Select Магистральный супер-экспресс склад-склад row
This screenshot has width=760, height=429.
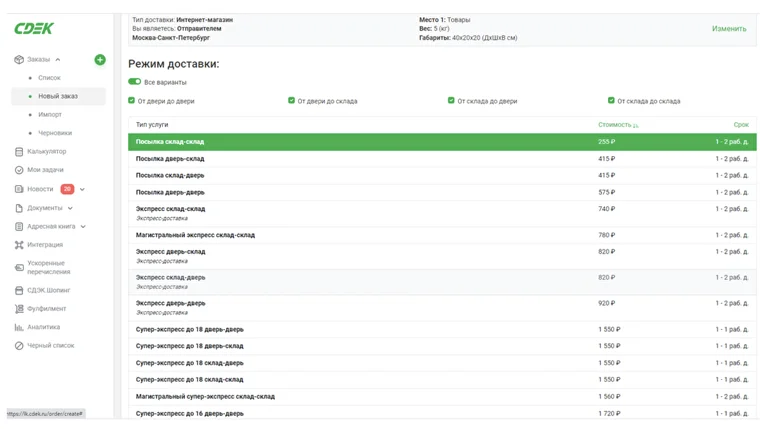coord(442,397)
